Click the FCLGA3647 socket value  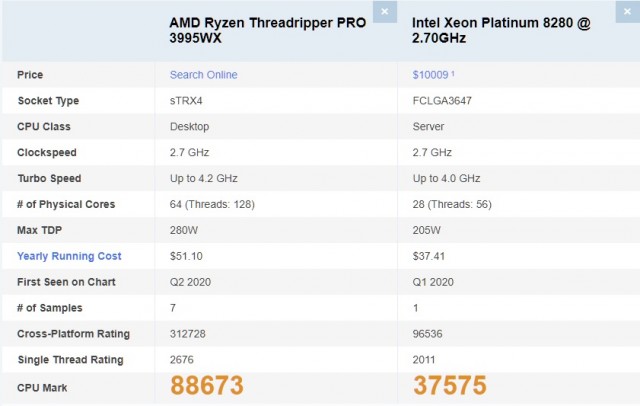click(442, 101)
